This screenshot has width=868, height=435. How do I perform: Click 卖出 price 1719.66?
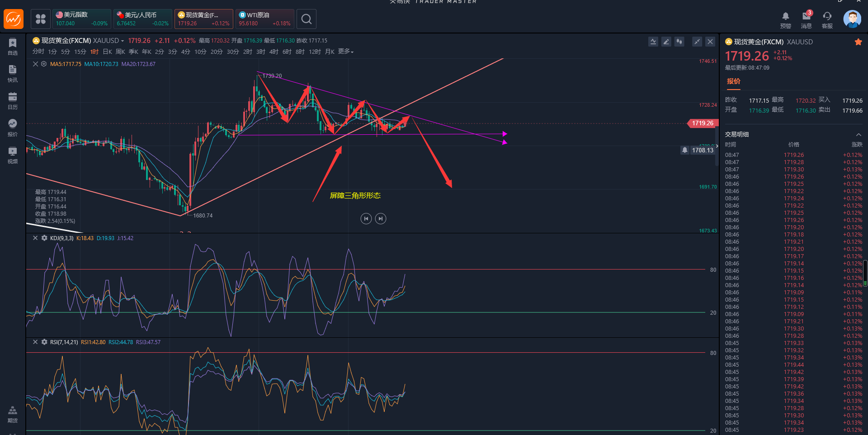[852, 110]
